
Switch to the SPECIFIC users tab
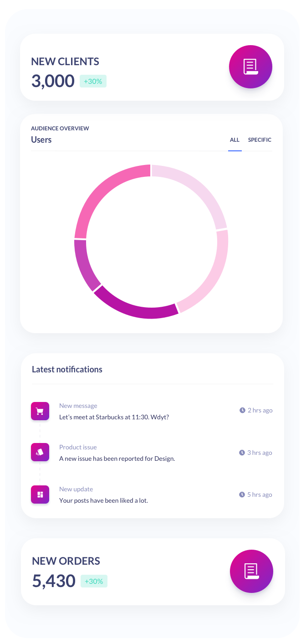point(260,140)
